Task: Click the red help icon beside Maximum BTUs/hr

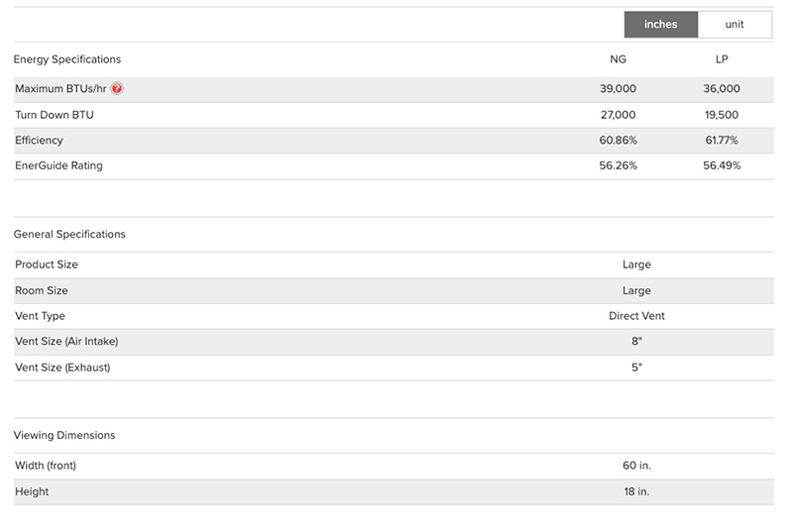Action: pyautogui.click(x=117, y=89)
